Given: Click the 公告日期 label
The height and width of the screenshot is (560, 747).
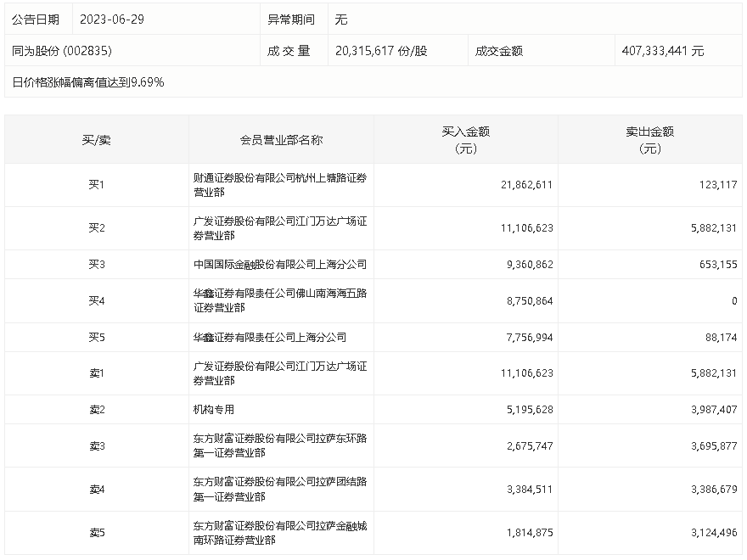Looking at the screenshot, I should click(36, 20).
